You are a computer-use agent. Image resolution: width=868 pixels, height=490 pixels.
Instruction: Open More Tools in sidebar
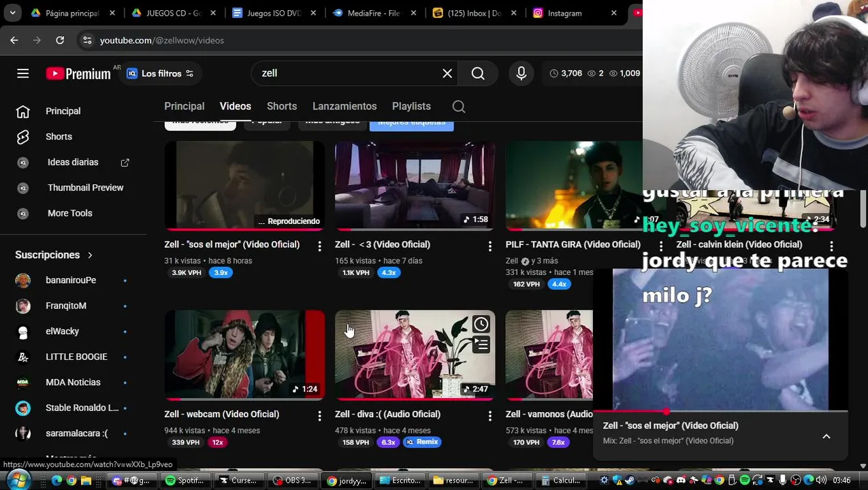click(74, 213)
